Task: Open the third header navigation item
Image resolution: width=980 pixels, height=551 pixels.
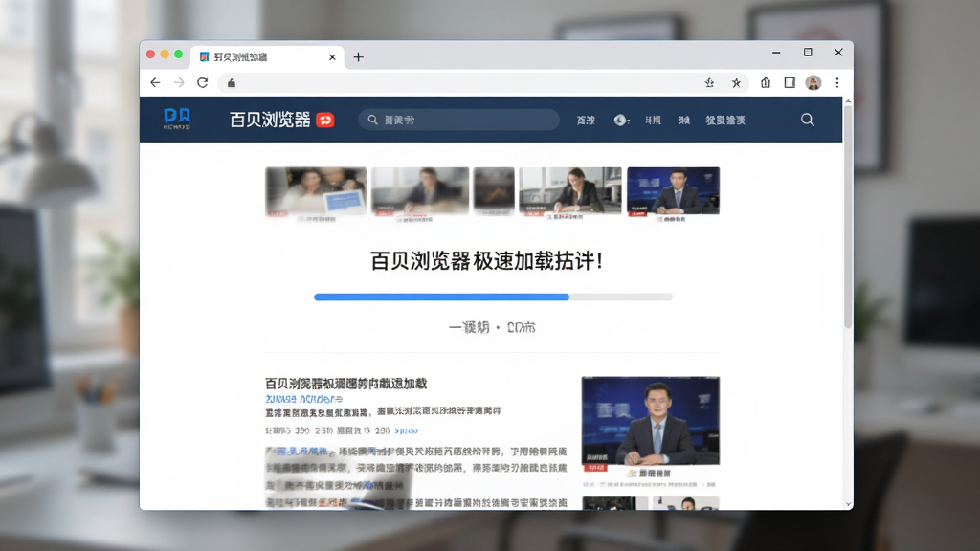Action: point(653,120)
